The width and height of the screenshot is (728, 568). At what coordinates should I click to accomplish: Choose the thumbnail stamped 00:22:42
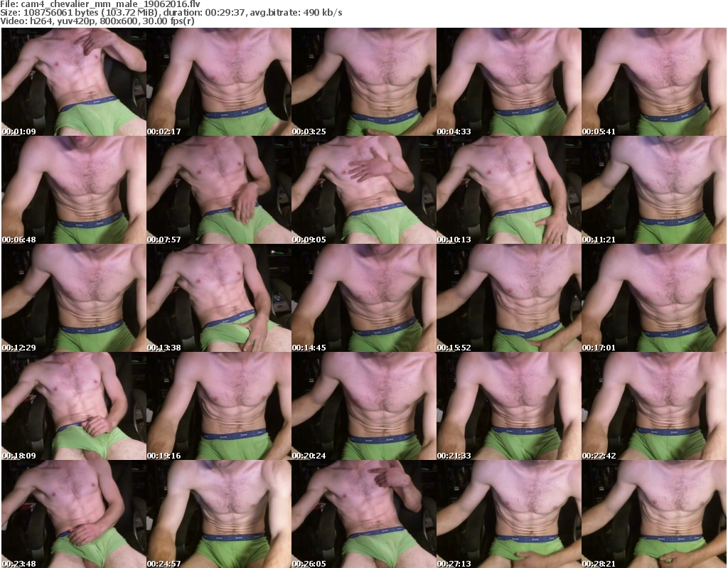tap(654, 406)
